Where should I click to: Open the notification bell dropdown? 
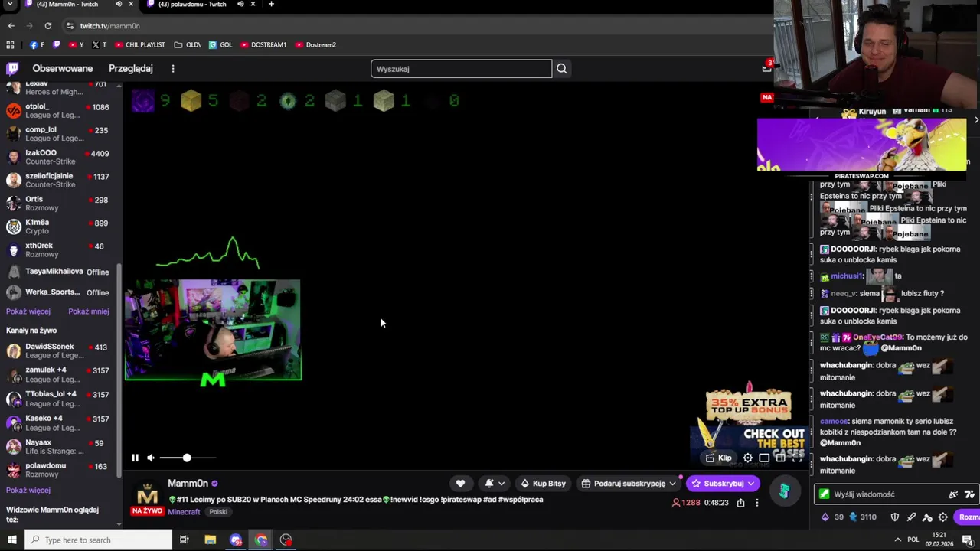click(495, 483)
